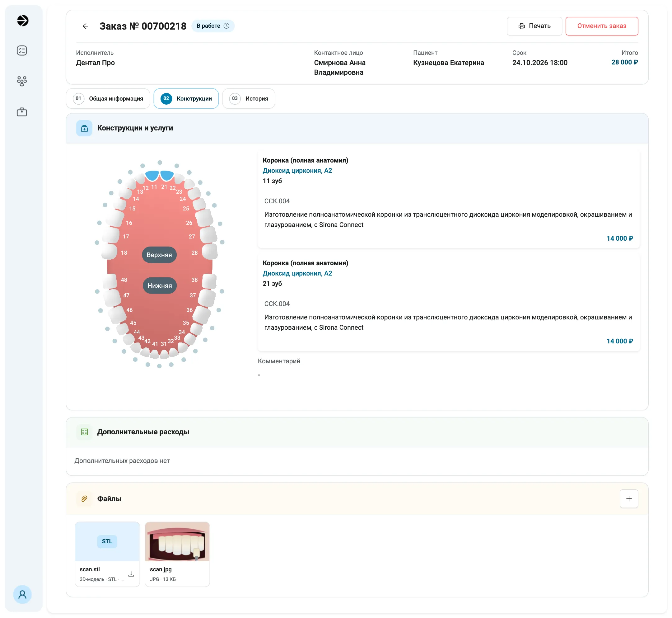Select the Нижняя jaw button

pos(160,285)
